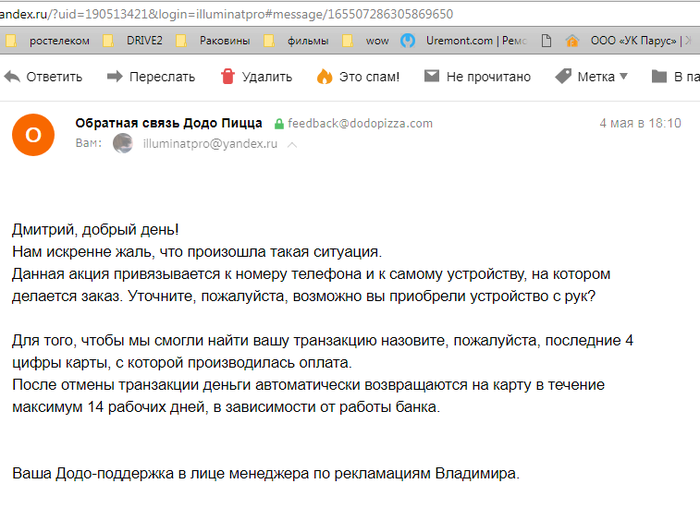Click the folder icon for В папку
The width and height of the screenshot is (700, 508).
(659, 76)
